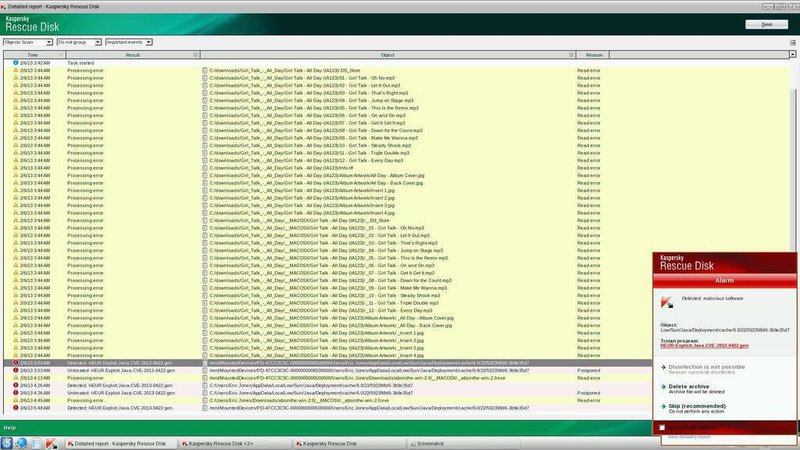This screenshot has height=450, width=800.
Task: Click the 'Detected' result on the 5:48 AM row
Action: point(119,408)
